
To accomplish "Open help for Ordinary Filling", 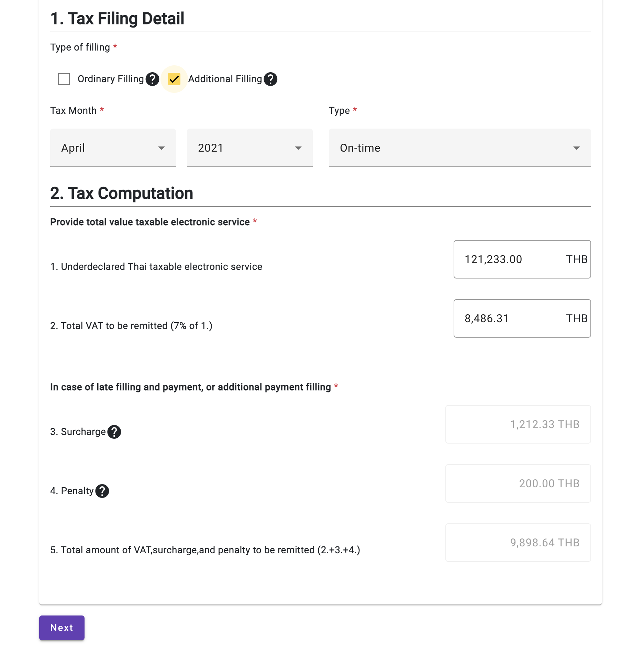I will click(152, 79).
